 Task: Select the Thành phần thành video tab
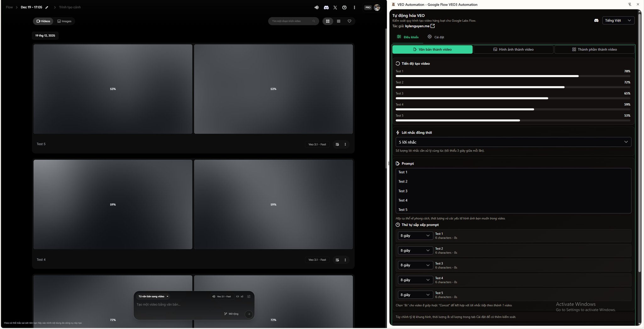tap(594, 50)
